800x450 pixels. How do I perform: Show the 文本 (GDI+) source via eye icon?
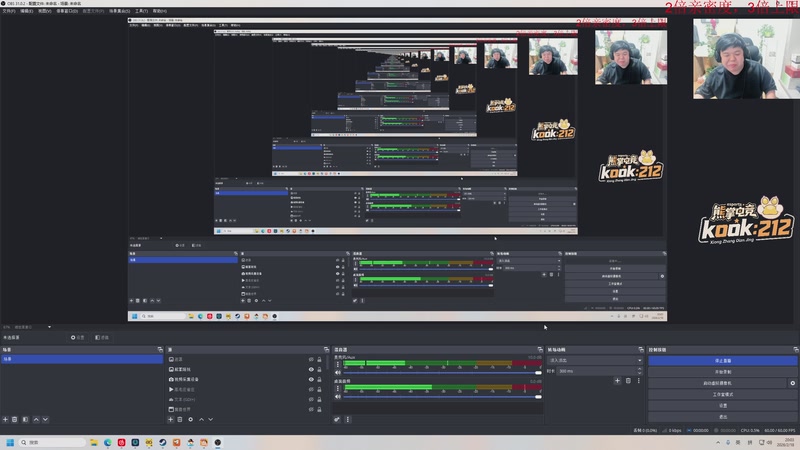tap(311, 399)
